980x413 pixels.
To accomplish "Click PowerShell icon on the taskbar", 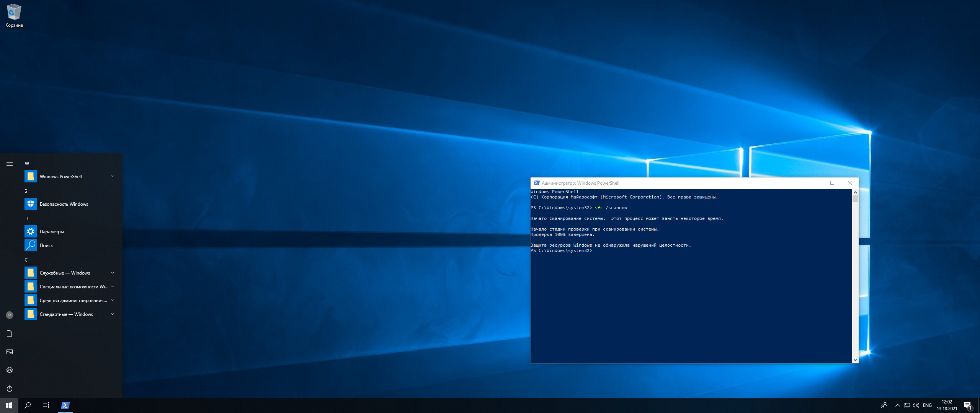I will tap(65, 405).
